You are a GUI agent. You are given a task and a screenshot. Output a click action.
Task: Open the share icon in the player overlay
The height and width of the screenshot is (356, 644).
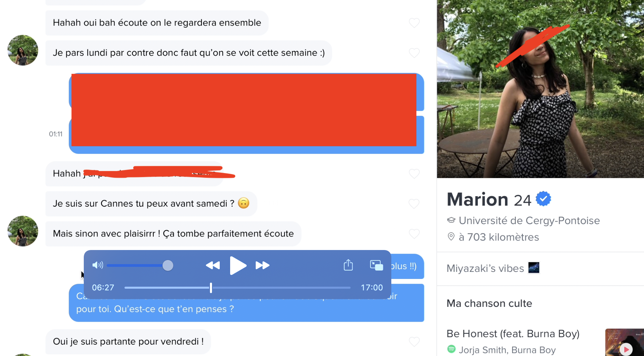(x=348, y=265)
